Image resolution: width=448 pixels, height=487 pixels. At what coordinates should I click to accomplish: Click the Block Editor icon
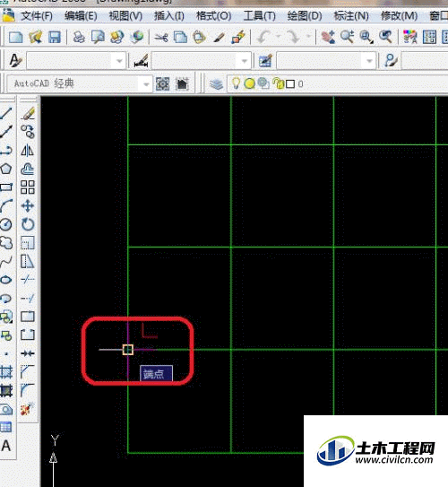pyautogui.click(x=238, y=38)
